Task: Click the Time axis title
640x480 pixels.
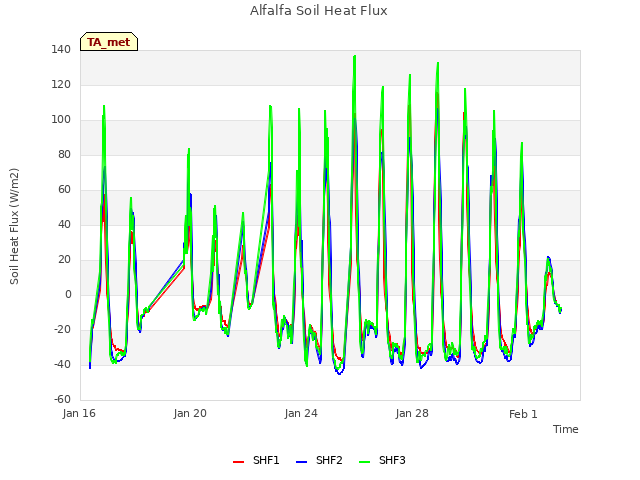Action: point(565,429)
